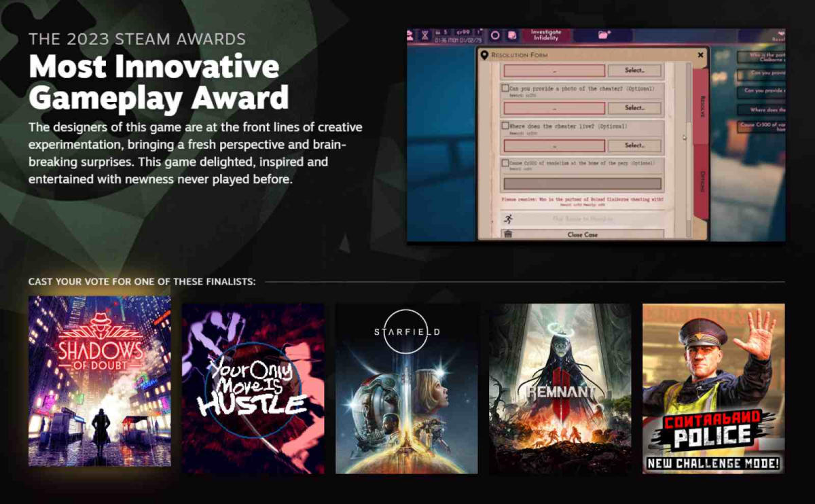Open the pink notes icon in toolbar

513,35
